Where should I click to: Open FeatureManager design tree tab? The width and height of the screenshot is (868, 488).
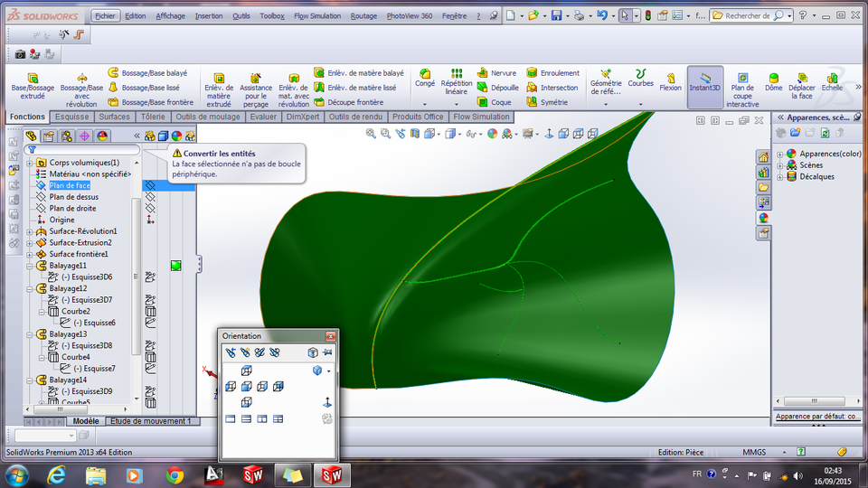point(32,136)
